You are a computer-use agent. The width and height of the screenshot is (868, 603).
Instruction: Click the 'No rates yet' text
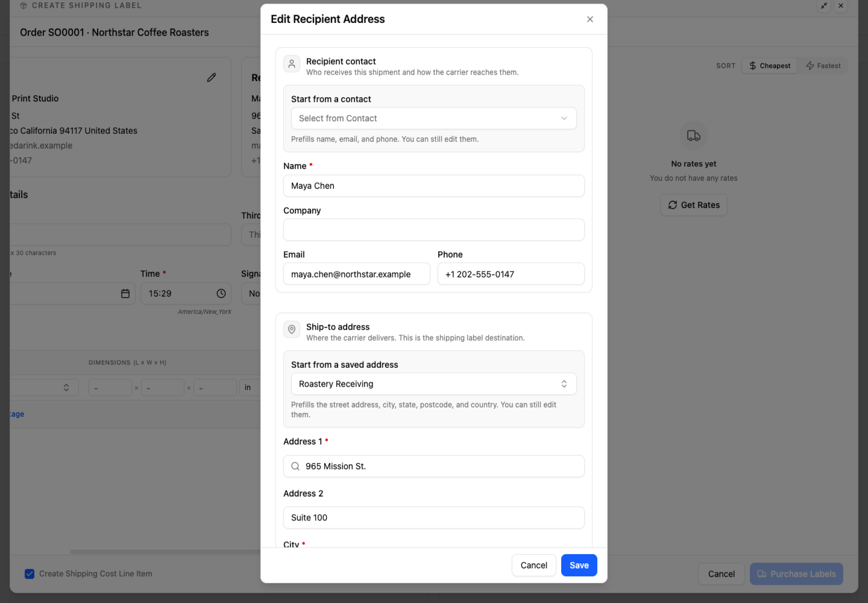(694, 164)
